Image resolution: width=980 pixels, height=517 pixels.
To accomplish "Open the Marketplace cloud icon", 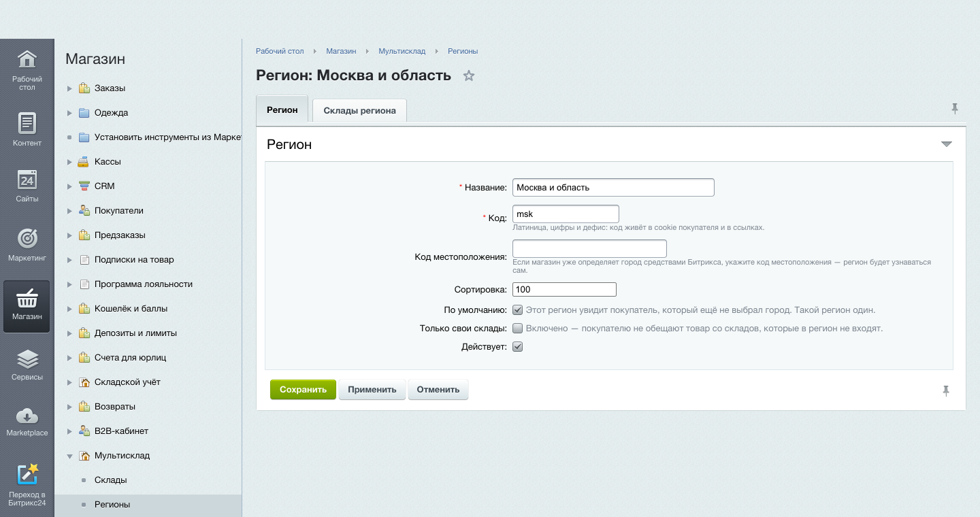I will 27,416.
